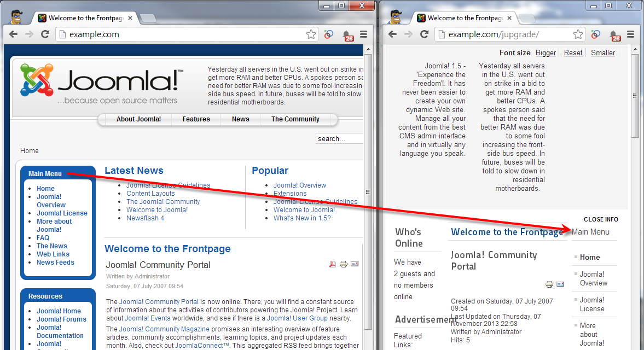Click notification bell extension in left window
This screenshot has width=644, height=350.
point(347,36)
